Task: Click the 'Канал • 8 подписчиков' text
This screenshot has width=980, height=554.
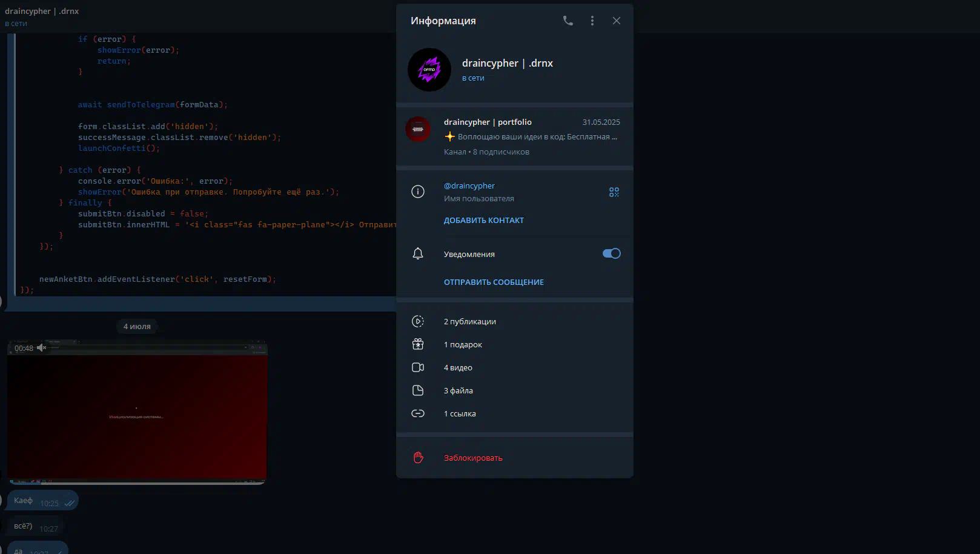Action: 486,152
